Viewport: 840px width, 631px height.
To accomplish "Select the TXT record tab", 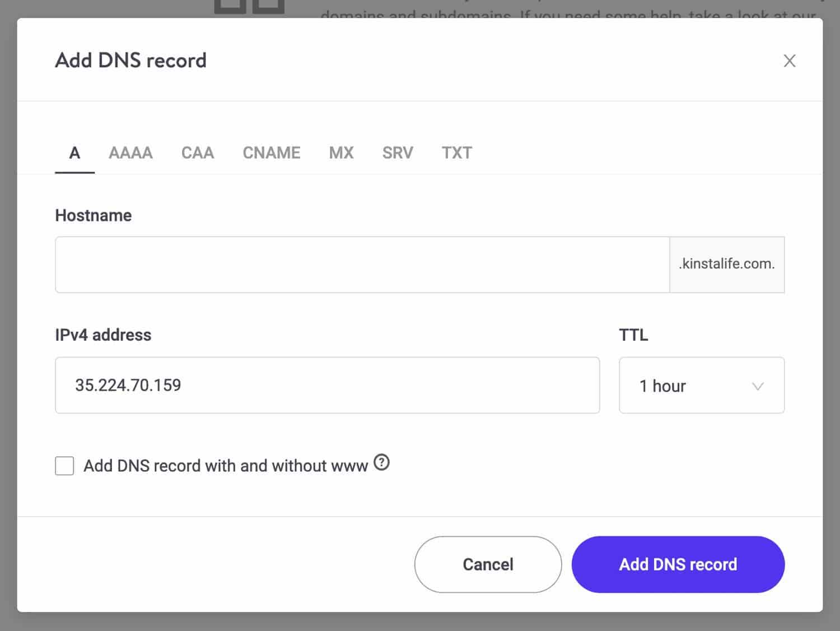I will (456, 153).
